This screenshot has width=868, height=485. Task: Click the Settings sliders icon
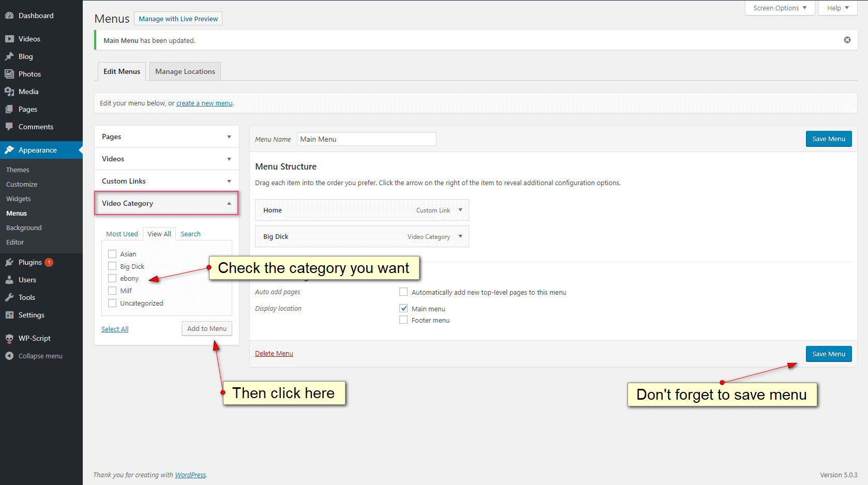(x=9, y=315)
